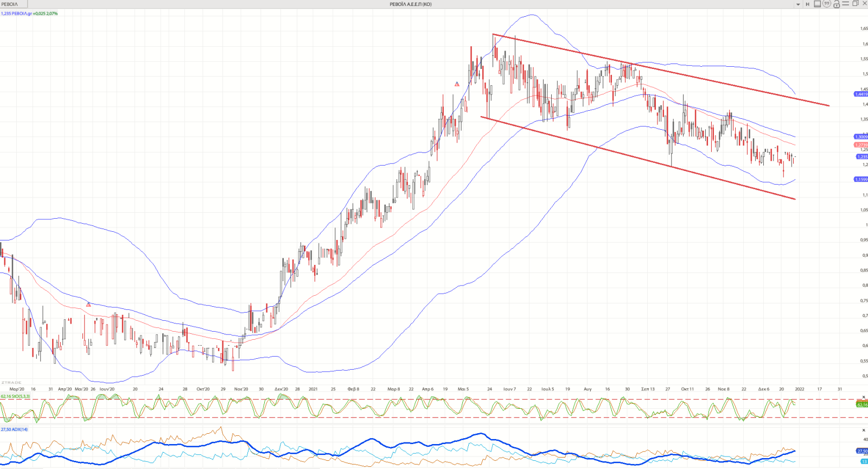Click the 2022 date on time axis
868x469 pixels.
coord(799,389)
